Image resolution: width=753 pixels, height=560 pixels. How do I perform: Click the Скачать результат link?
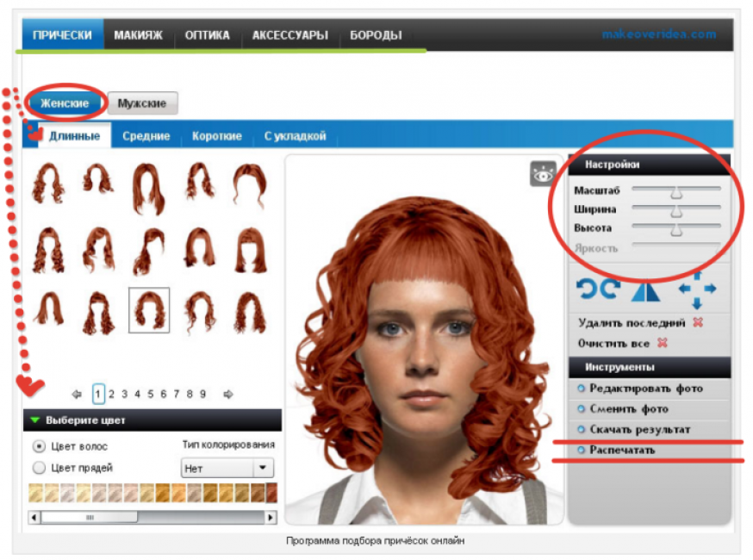coord(639,429)
